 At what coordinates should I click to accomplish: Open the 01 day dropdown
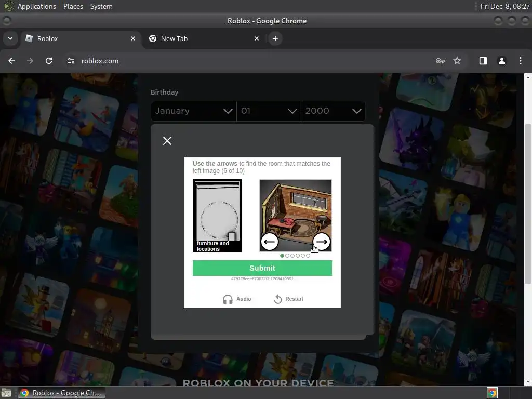point(269,111)
